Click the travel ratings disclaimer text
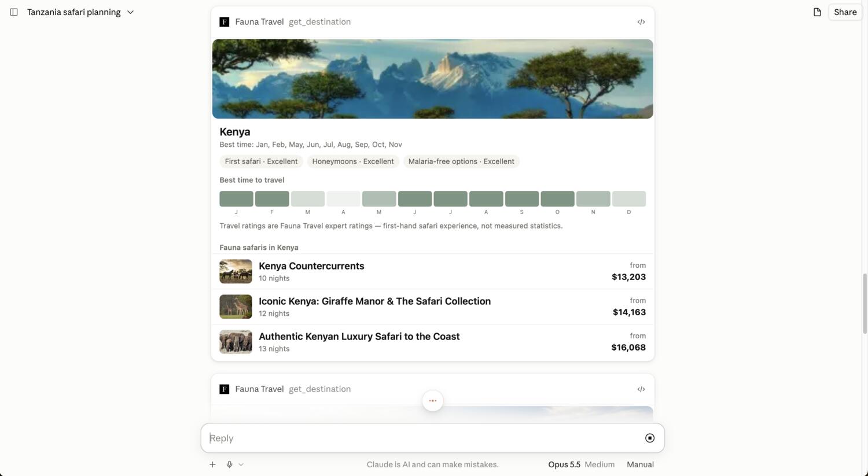 391,226
